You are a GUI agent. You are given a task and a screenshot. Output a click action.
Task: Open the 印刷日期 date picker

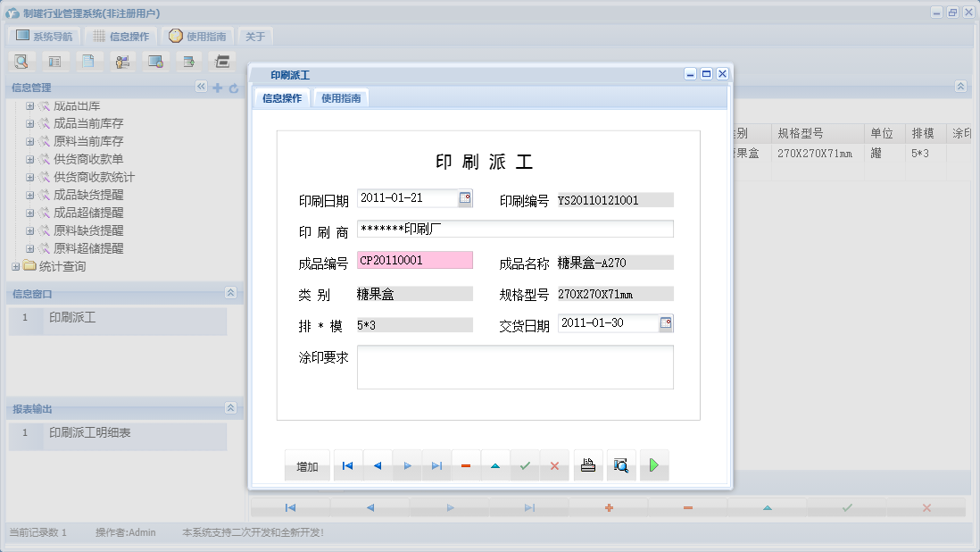click(x=464, y=198)
